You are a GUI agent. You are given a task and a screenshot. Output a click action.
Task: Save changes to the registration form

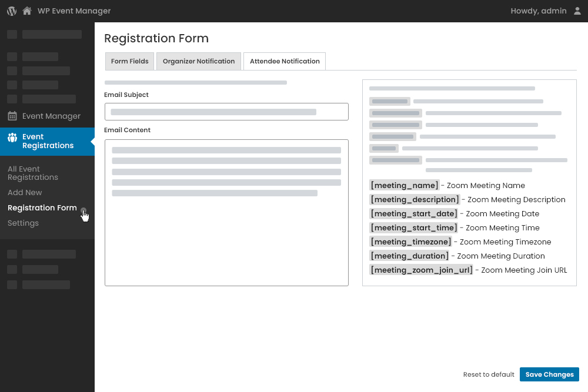549,374
